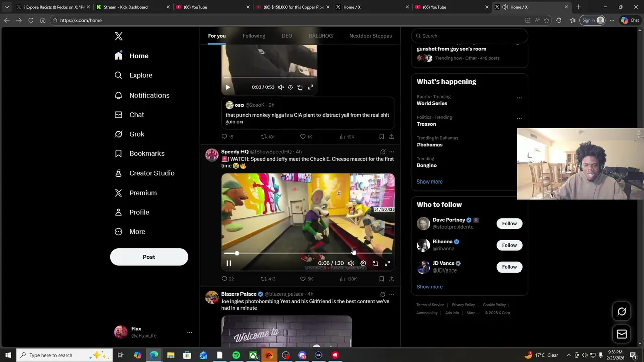
Task: Open the floating Grok button
Action: [622, 312]
